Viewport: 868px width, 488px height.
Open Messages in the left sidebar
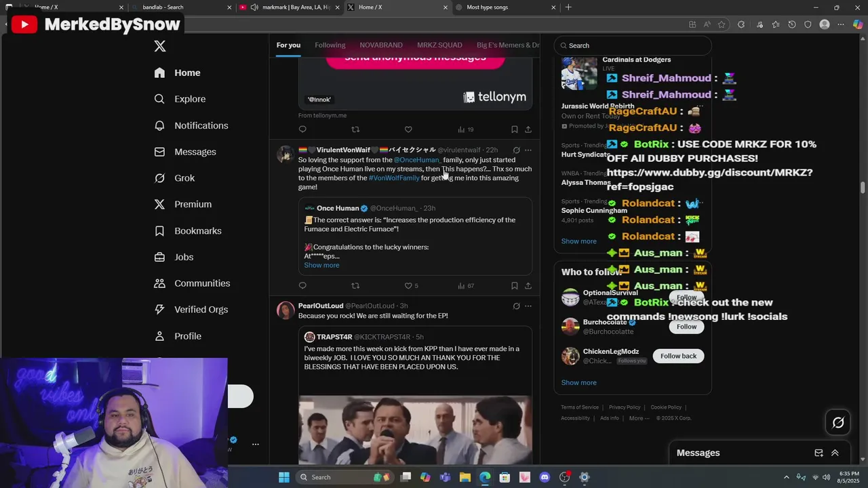coord(185,152)
